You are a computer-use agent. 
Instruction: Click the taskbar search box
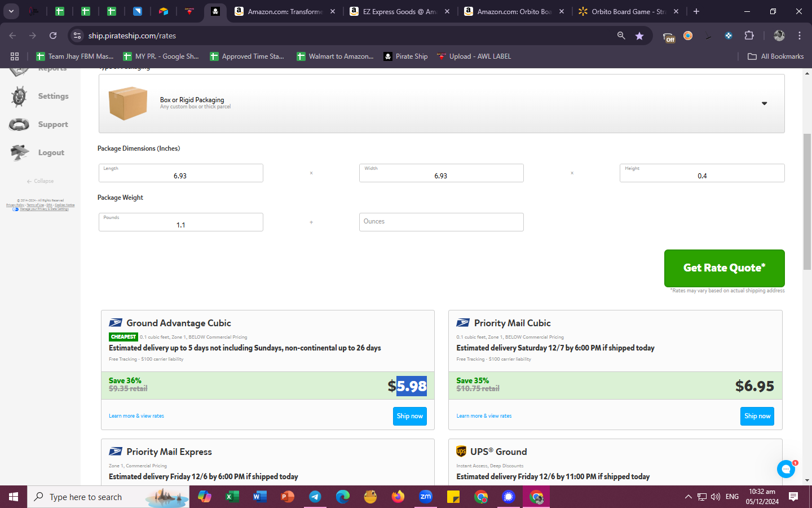pos(108,497)
